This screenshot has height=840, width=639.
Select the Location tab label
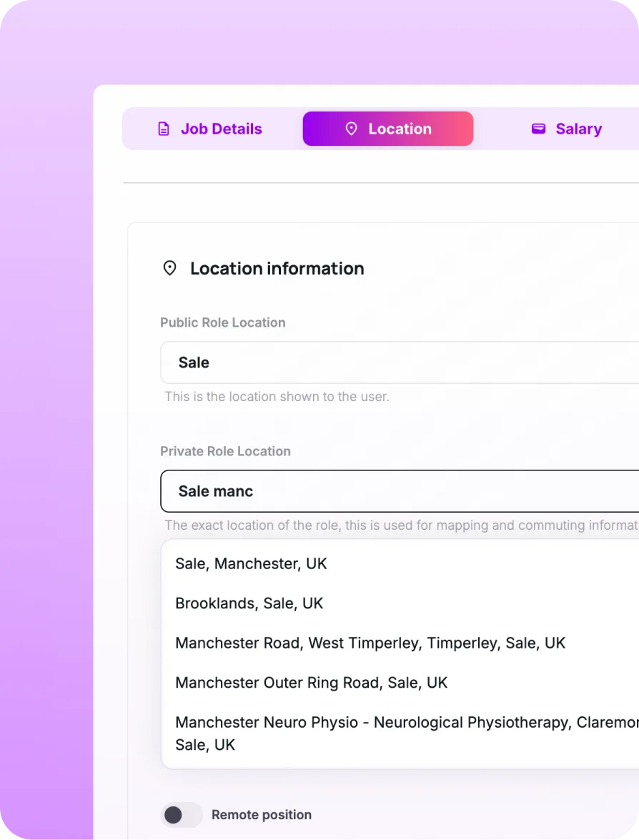400,129
